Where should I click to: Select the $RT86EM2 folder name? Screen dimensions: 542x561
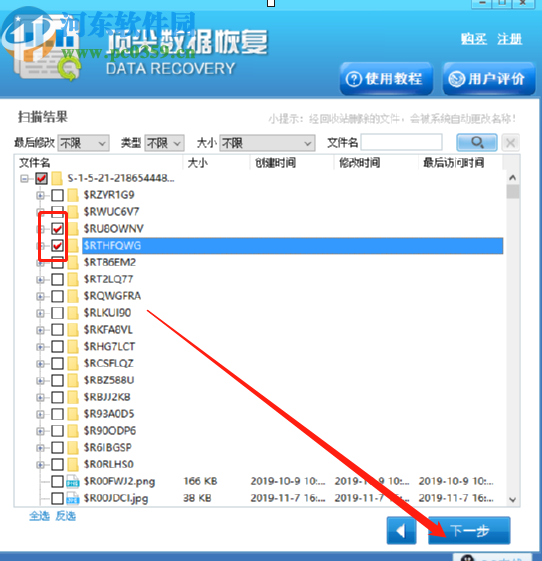pos(110,262)
